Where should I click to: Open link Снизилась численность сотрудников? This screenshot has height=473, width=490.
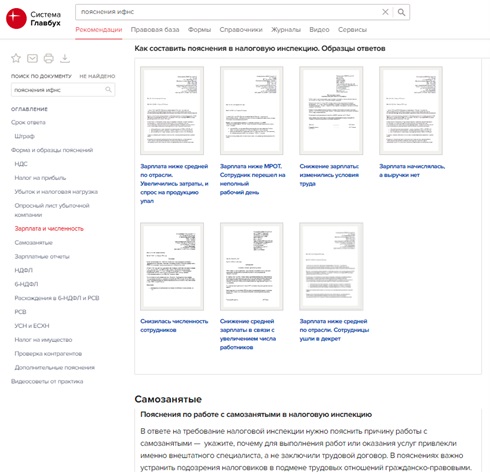click(174, 326)
